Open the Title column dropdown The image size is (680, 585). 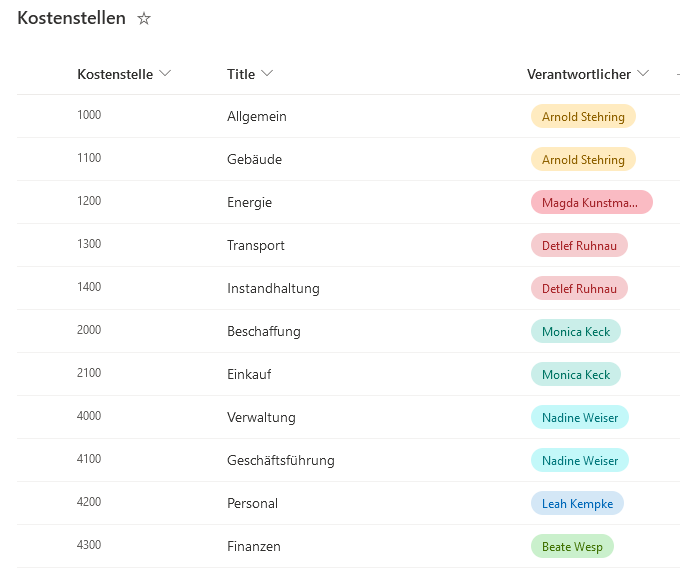pyautogui.click(x=267, y=74)
